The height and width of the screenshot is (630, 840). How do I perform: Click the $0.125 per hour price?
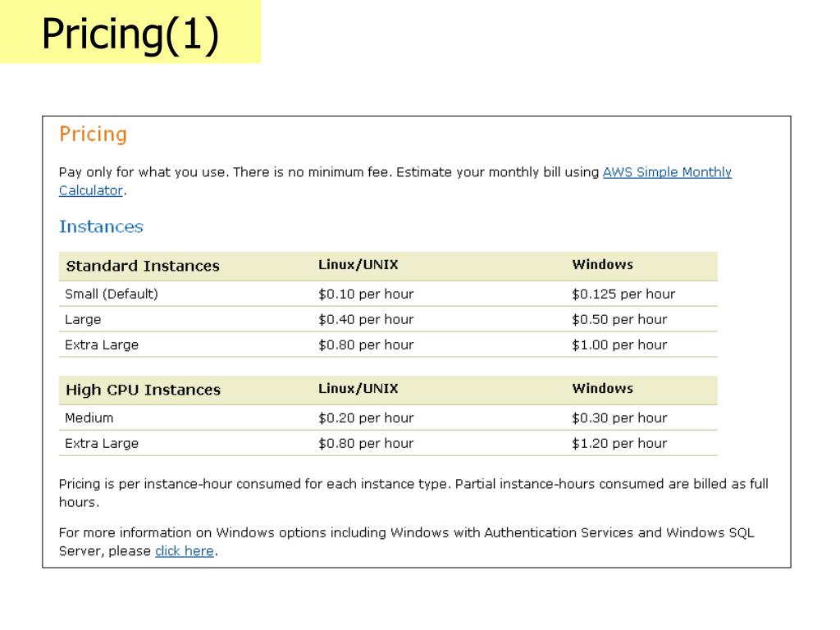(x=623, y=294)
